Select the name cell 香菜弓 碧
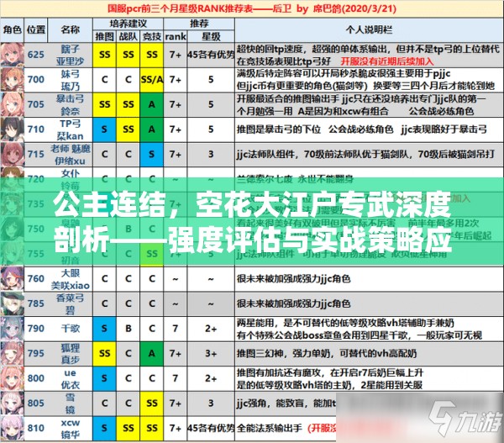 70,303
